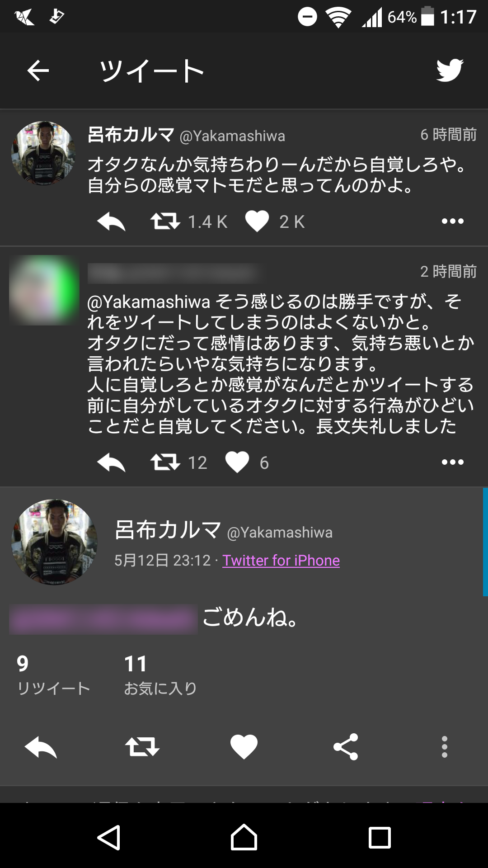Open more options on the reply tweet

[453, 462]
